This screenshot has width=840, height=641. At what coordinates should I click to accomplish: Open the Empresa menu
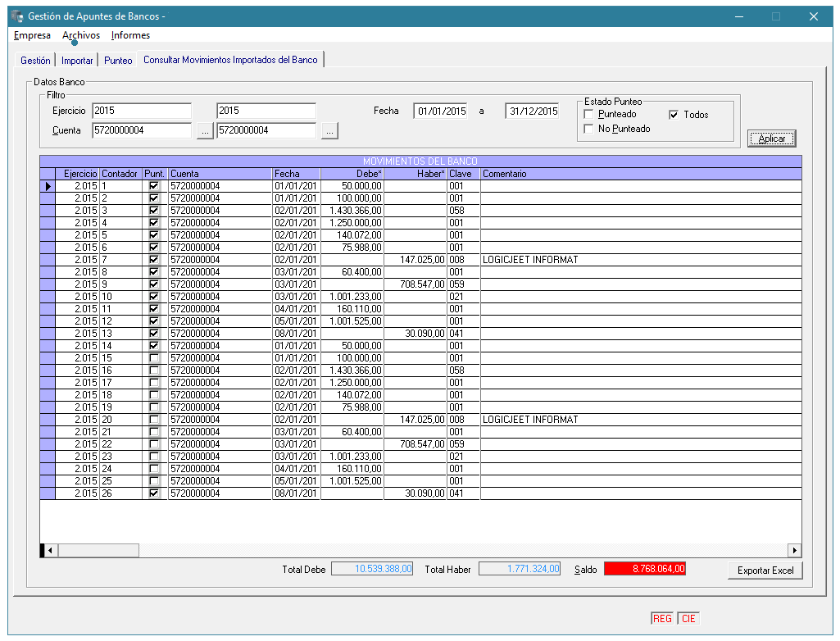32,35
